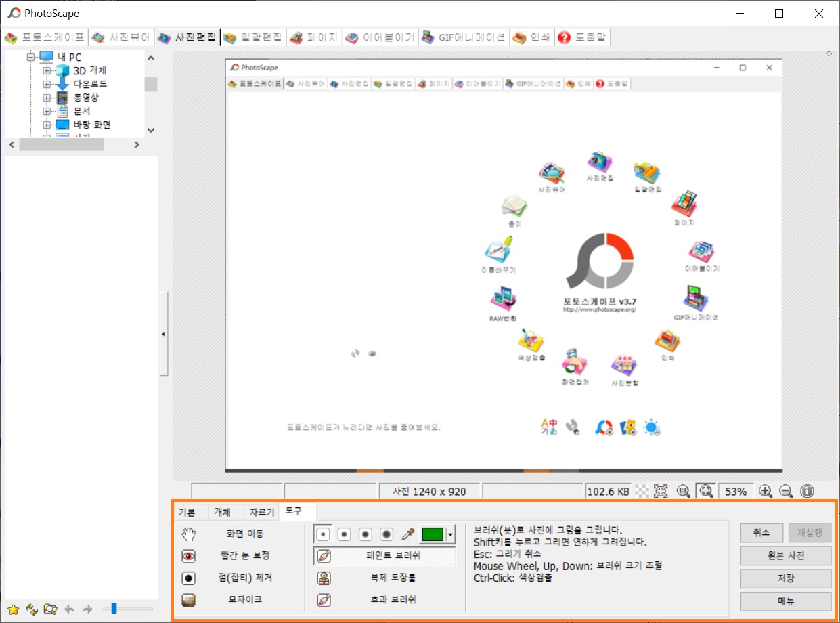This screenshot has height=623, width=840.
Task: Switch to the 사진편집 tab
Action: tap(187, 37)
